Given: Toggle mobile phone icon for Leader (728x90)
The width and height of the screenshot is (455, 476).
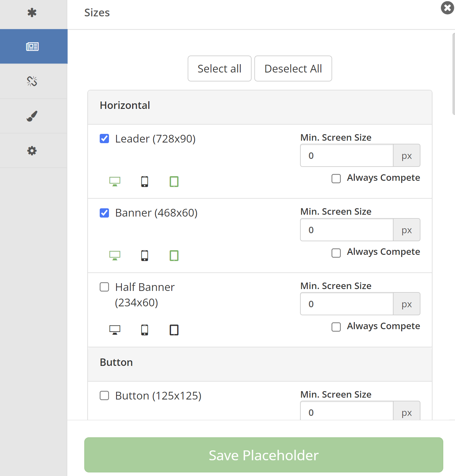Looking at the screenshot, I should 144,181.
